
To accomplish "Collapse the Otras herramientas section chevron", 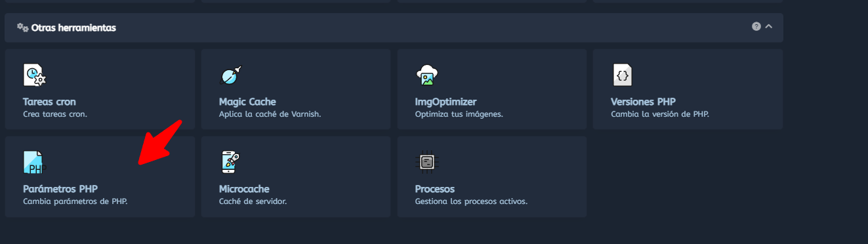I will (x=769, y=27).
